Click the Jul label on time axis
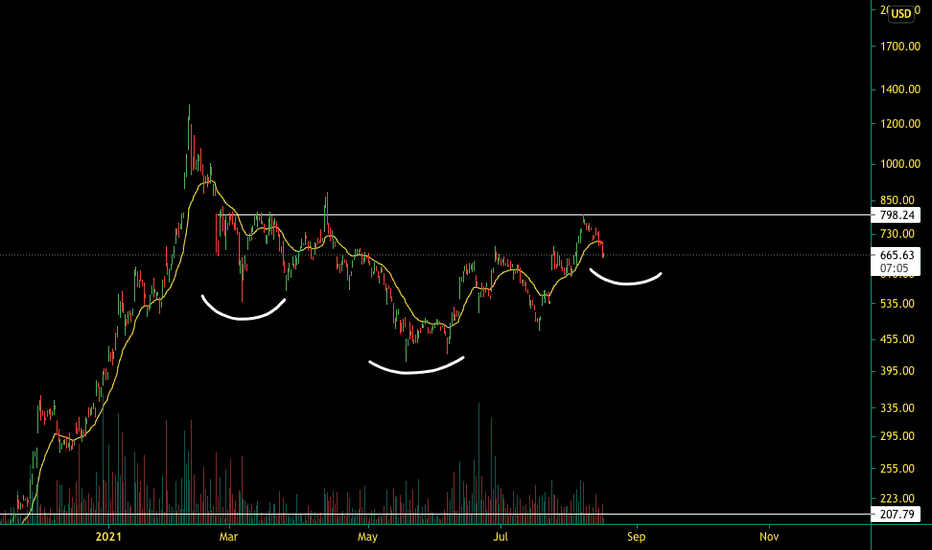 tap(500, 537)
